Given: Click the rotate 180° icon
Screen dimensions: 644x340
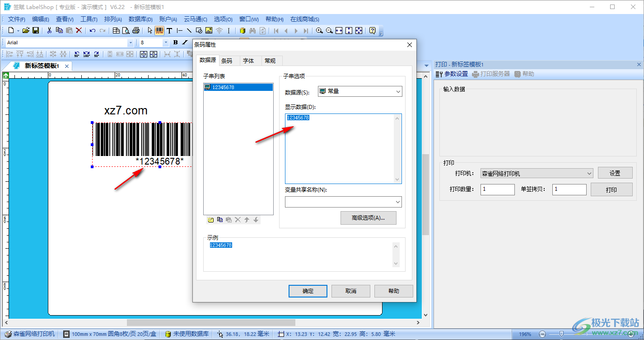Looking at the screenshot, I should coord(87,54).
